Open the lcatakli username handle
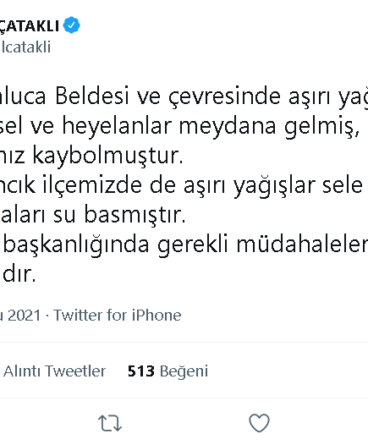Image resolution: width=368 pixels, height=445 pixels. tap(25, 47)
